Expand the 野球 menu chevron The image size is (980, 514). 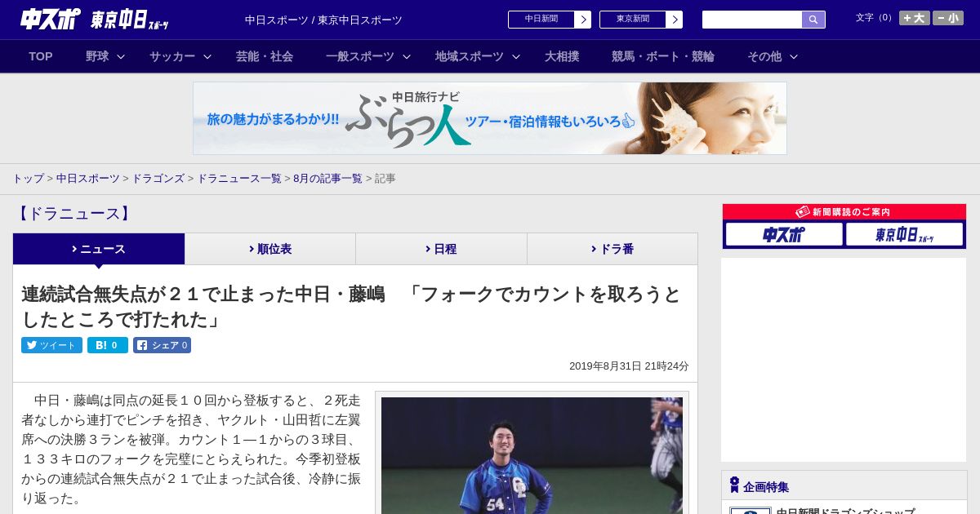(x=121, y=56)
